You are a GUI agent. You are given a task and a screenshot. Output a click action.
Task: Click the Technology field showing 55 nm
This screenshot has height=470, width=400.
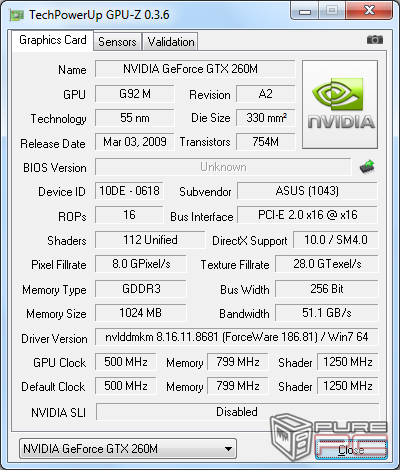pyautogui.click(x=135, y=118)
